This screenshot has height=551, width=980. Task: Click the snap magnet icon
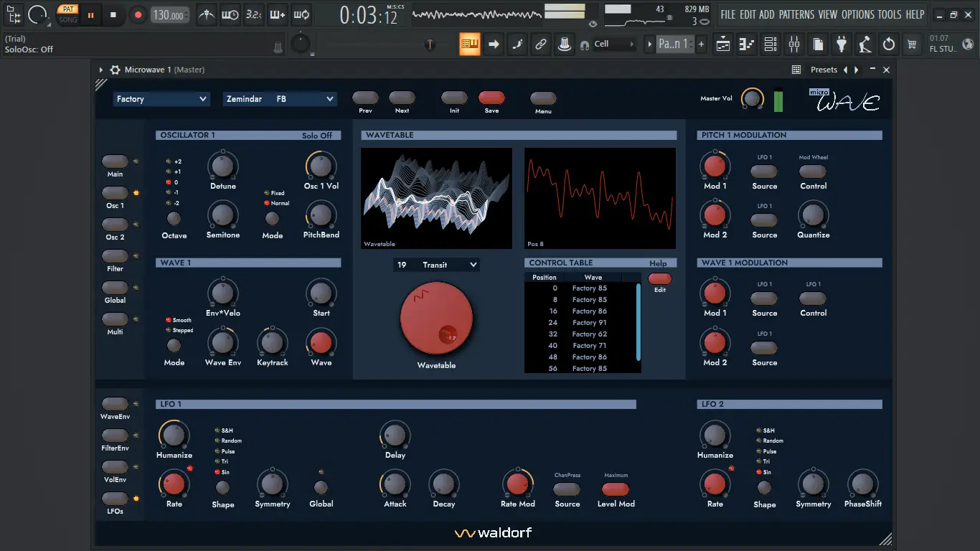pos(585,44)
